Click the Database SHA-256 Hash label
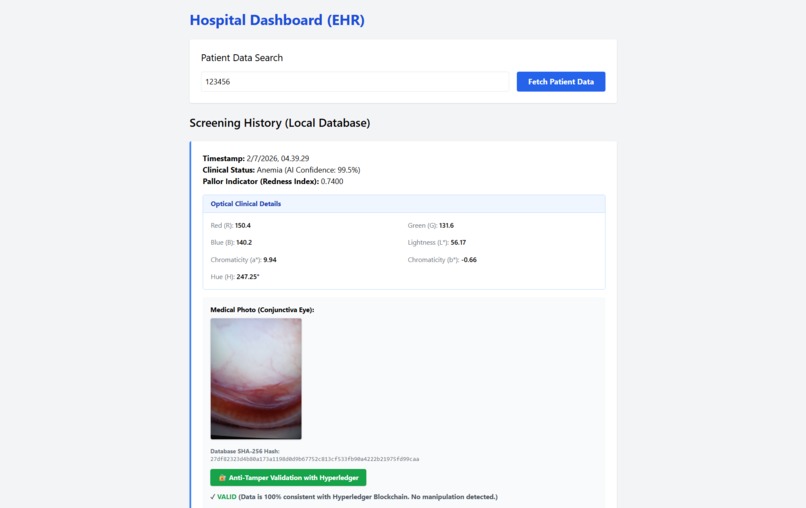 pos(245,451)
